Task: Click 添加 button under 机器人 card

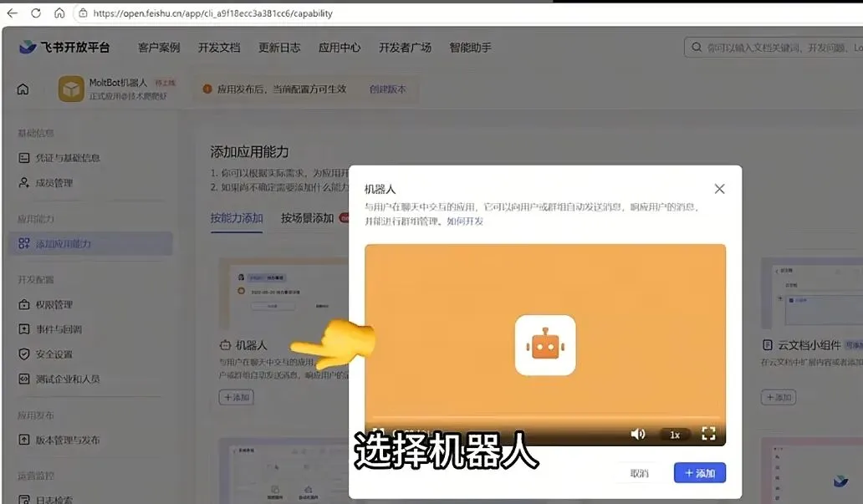Action: 236,397
